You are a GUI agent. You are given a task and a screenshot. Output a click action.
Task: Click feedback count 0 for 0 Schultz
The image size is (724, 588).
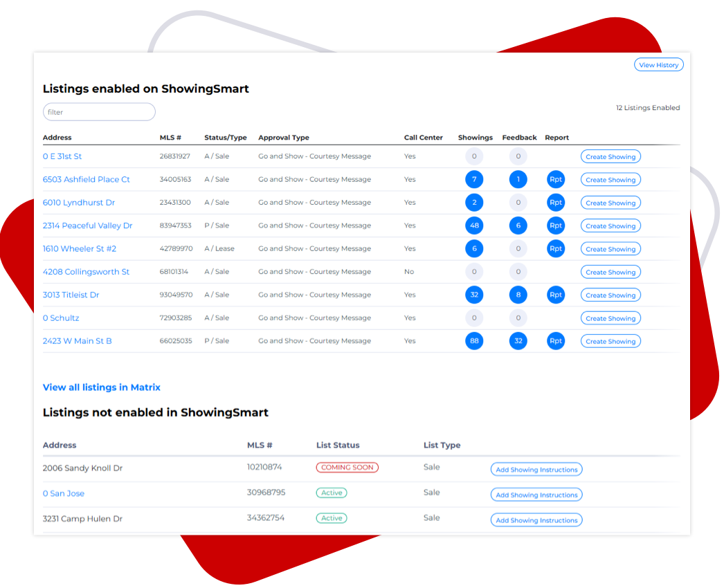pyautogui.click(x=518, y=318)
